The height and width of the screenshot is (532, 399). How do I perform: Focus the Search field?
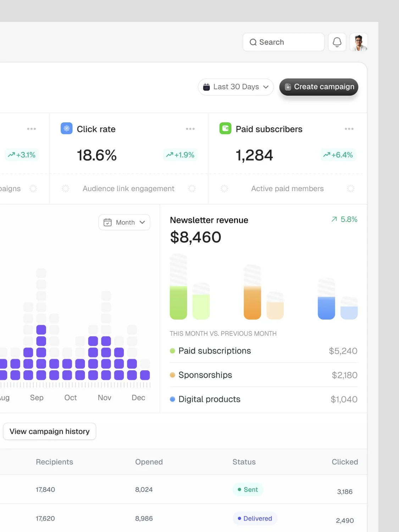(x=283, y=42)
